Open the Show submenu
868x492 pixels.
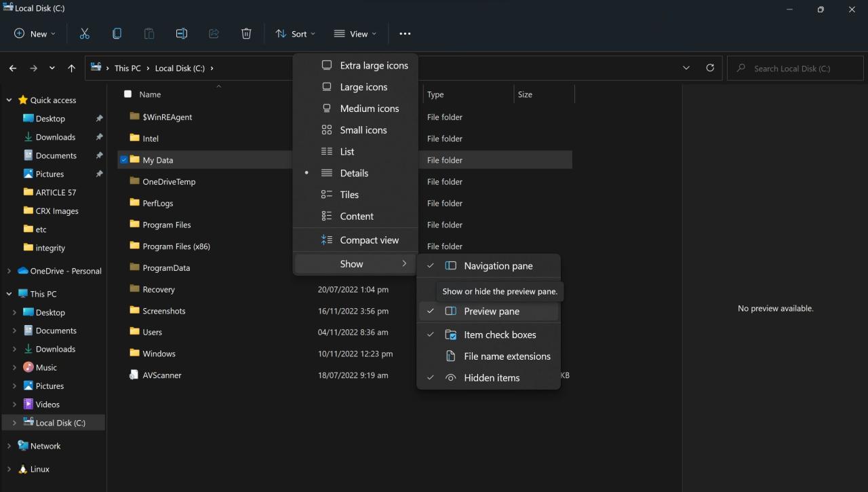click(355, 264)
